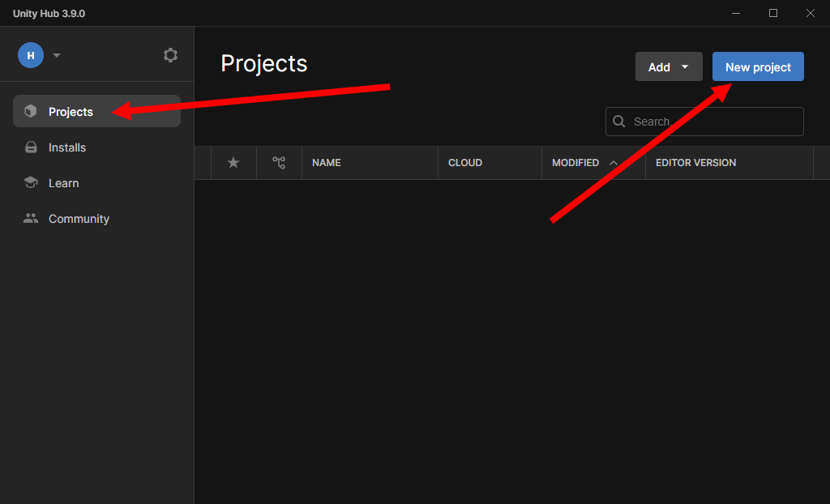
Task: Sort by CLOUD column header
Action: (464, 163)
